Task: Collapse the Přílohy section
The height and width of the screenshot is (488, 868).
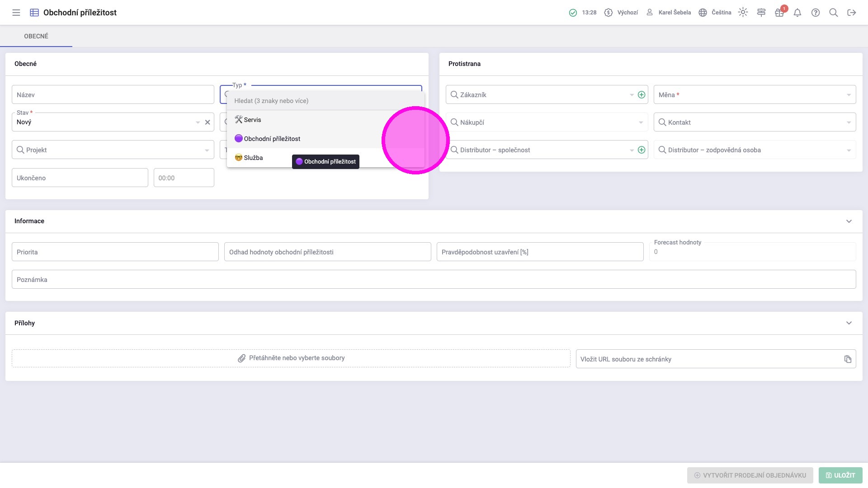Action: [849, 323]
